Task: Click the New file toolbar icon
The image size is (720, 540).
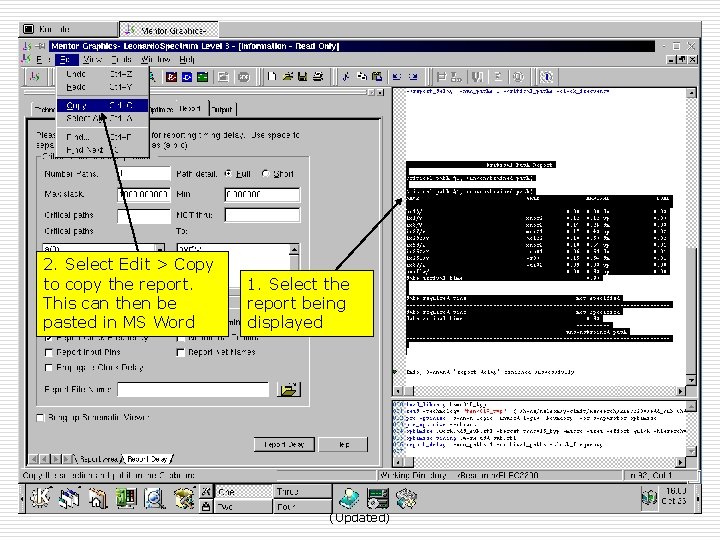Action: [272, 77]
